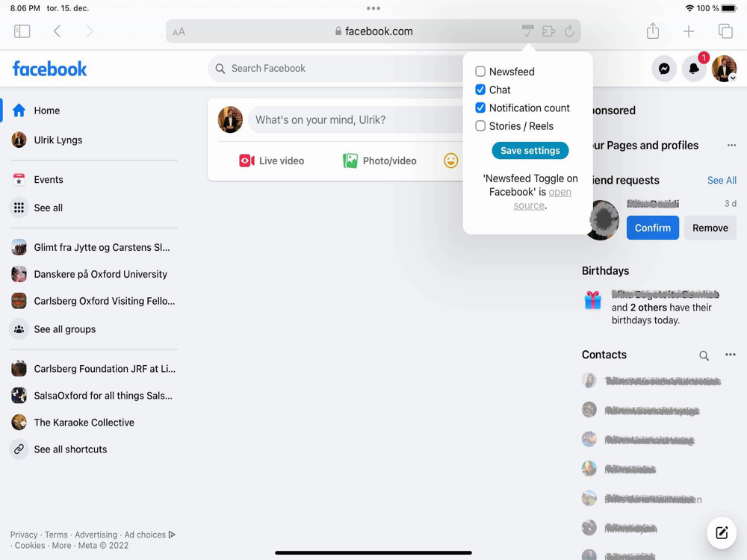This screenshot has width=747, height=560.
Task: Click What's on your mind post box
Action: tap(356, 120)
